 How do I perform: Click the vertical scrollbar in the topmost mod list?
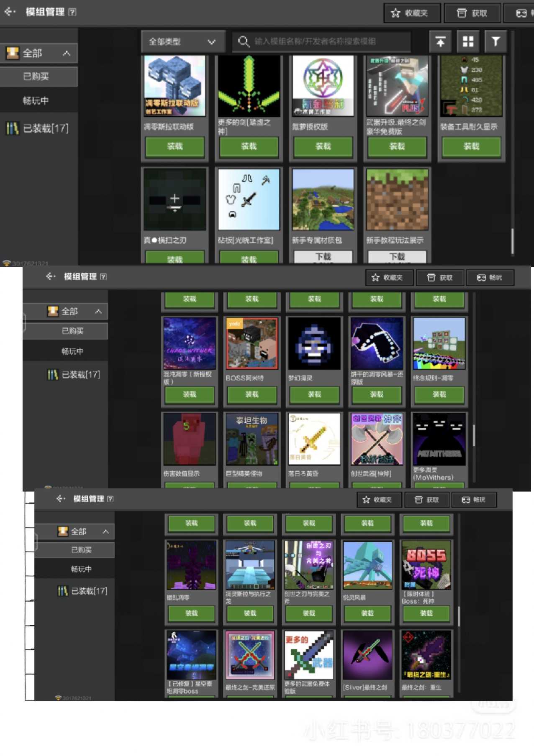tap(512, 240)
